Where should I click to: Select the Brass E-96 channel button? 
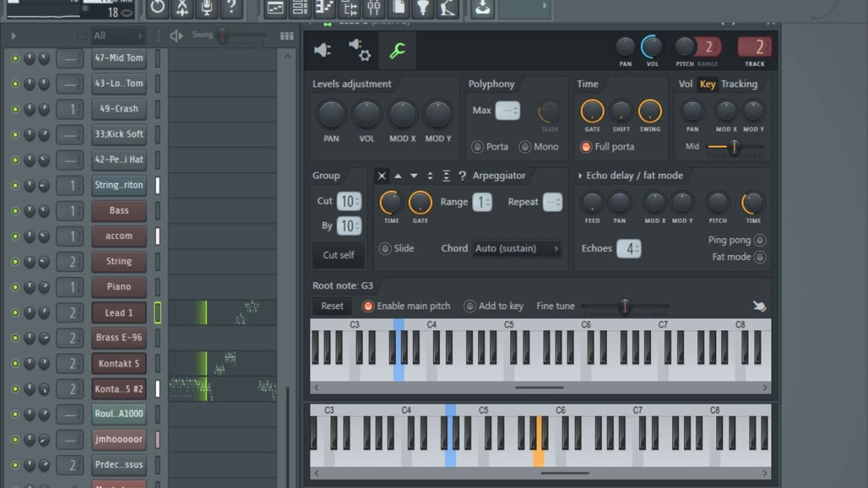coord(119,338)
